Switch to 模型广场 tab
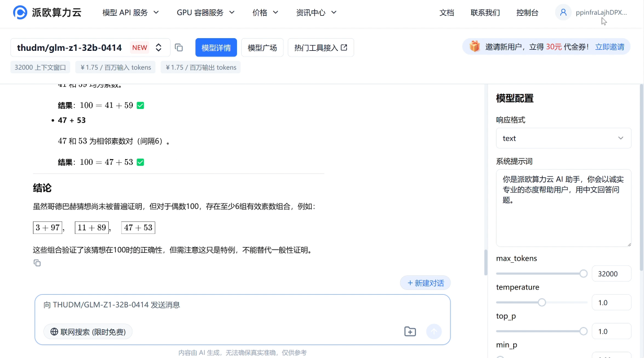Screen dimensions: 644x358 pyautogui.click(x=262, y=48)
